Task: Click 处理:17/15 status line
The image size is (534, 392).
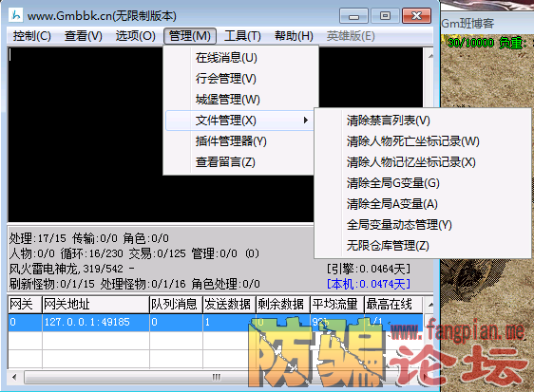Action: tap(37, 238)
